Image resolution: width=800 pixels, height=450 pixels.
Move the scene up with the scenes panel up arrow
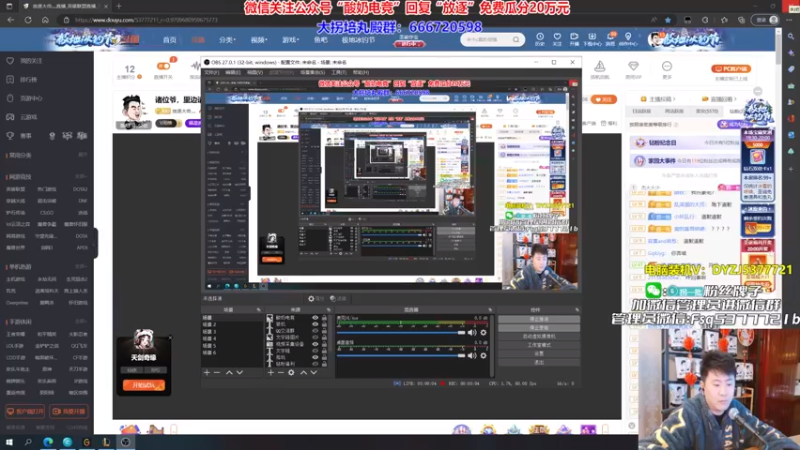coord(229,373)
